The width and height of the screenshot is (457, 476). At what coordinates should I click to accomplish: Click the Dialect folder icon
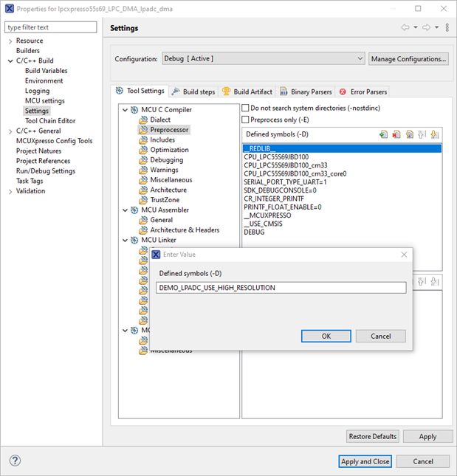(143, 120)
